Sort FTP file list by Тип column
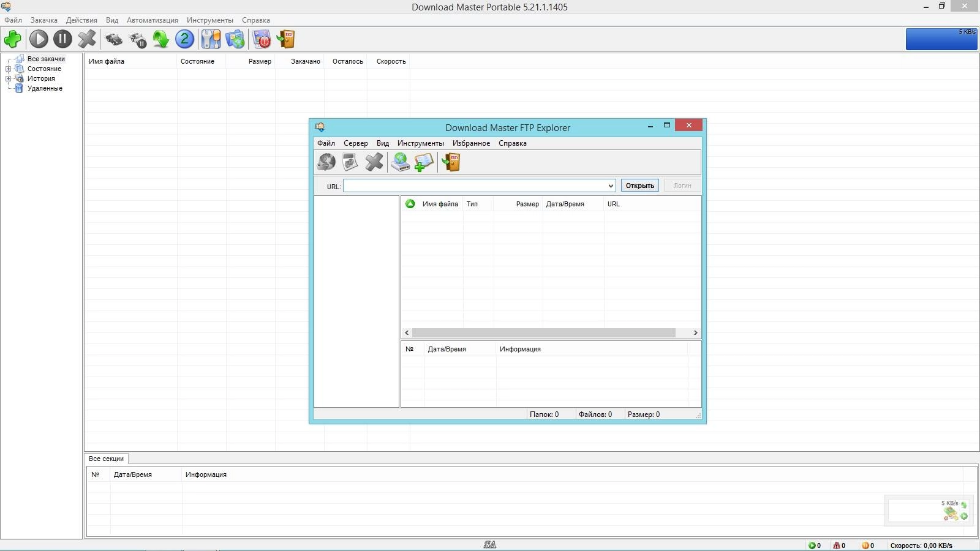 tap(478, 204)
